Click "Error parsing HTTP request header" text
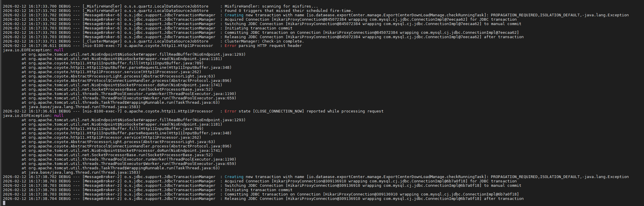The height and width of the screenshot is (206, 644). (x=263, y=45)
